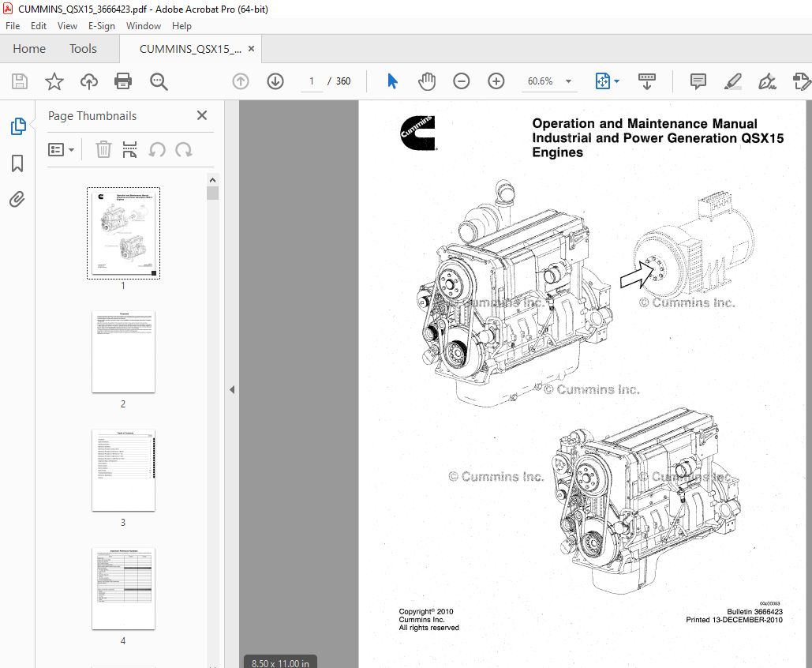Expand fit page options arrow

pos(617,81)
